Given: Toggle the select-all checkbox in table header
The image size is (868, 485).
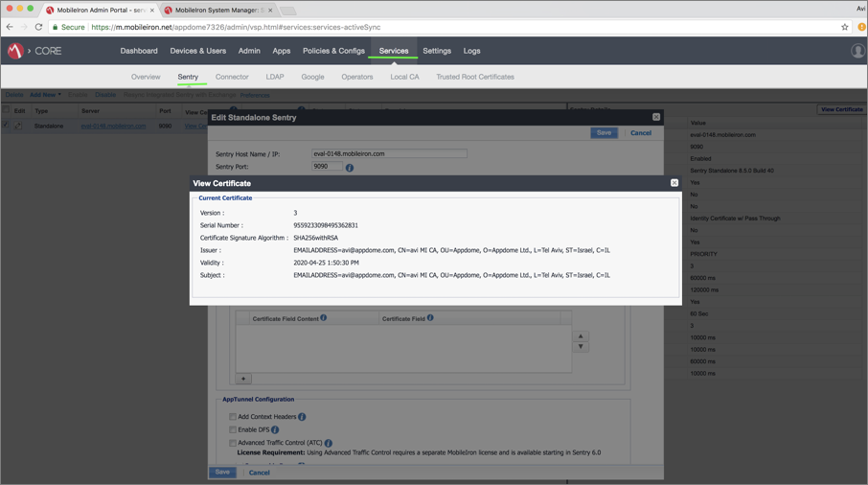Looking at the screenshot, I should pyautogui.click(x=6, y=109).
